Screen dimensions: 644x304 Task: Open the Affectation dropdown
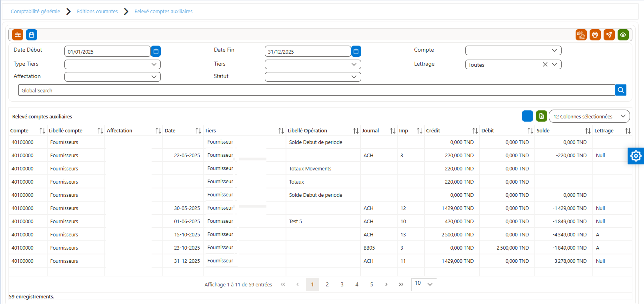[112, 77]
